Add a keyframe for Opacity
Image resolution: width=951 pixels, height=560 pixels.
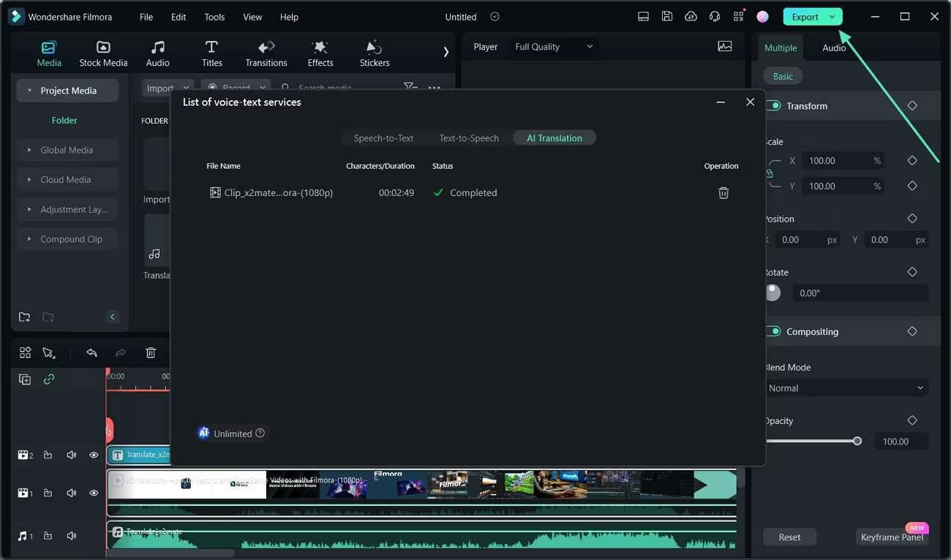point(912,420)
